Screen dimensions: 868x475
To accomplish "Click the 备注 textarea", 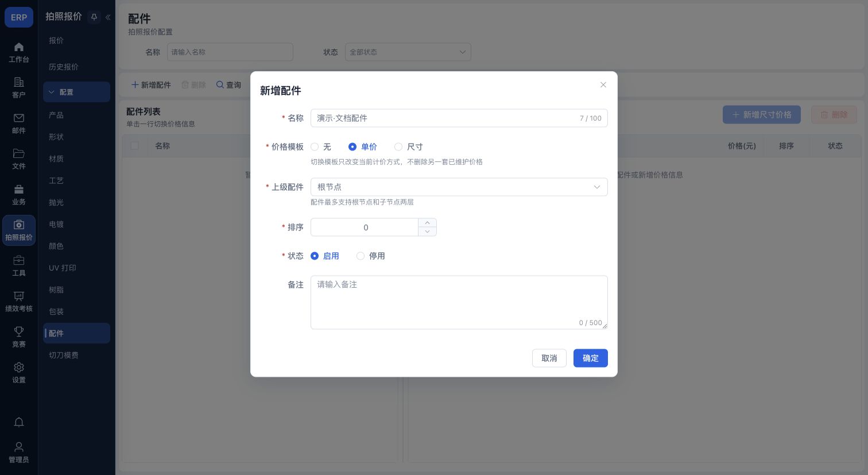I will 459,302.
